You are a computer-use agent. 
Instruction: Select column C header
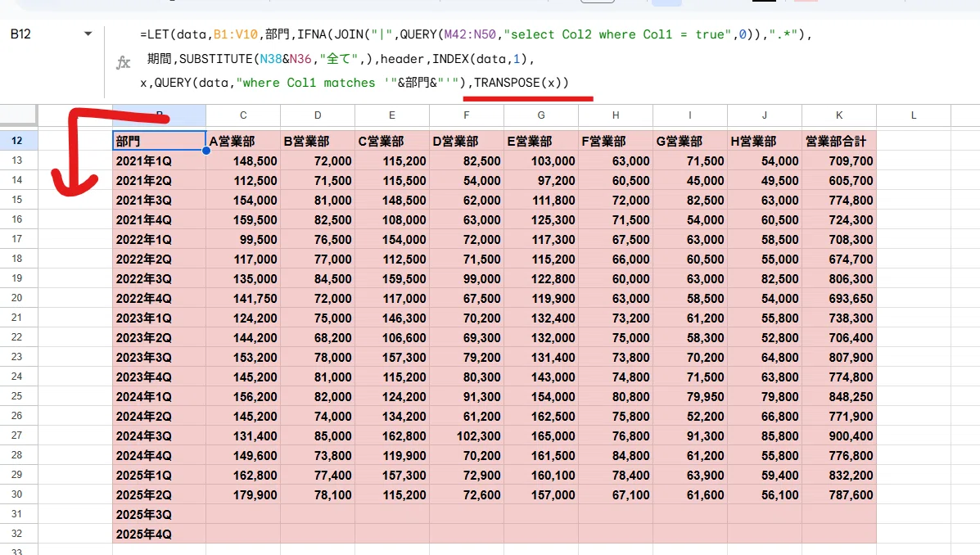click(243, 115)
